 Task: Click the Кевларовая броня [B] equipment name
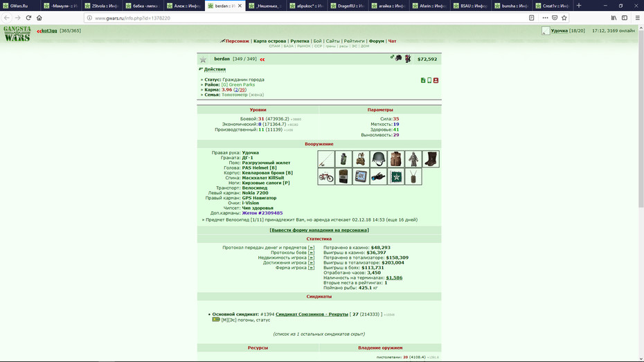[x=267, y=173]
